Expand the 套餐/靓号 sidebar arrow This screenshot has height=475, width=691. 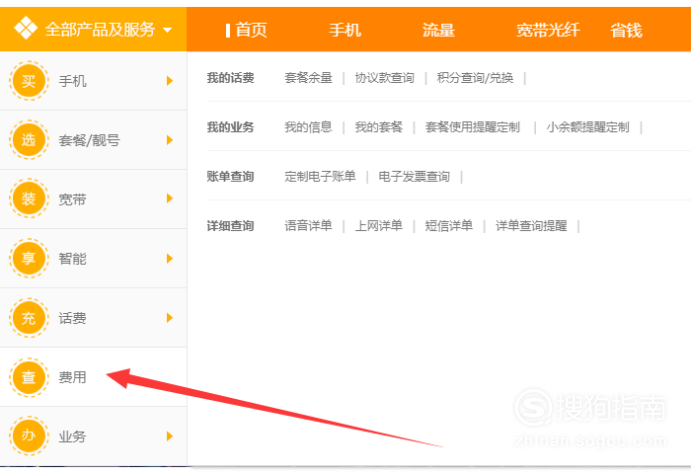click(x=170, y=140)
